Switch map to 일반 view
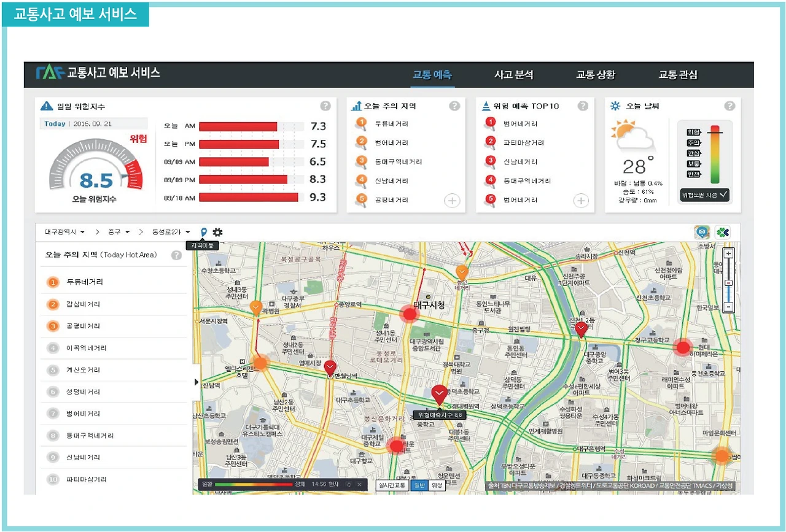786x532 pixels. click(418, 485)
